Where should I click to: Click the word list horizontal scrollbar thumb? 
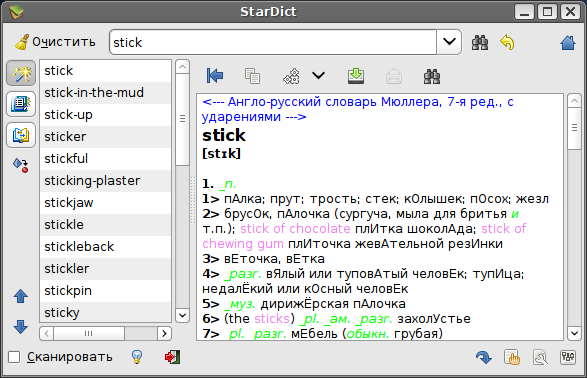point(89,333)
